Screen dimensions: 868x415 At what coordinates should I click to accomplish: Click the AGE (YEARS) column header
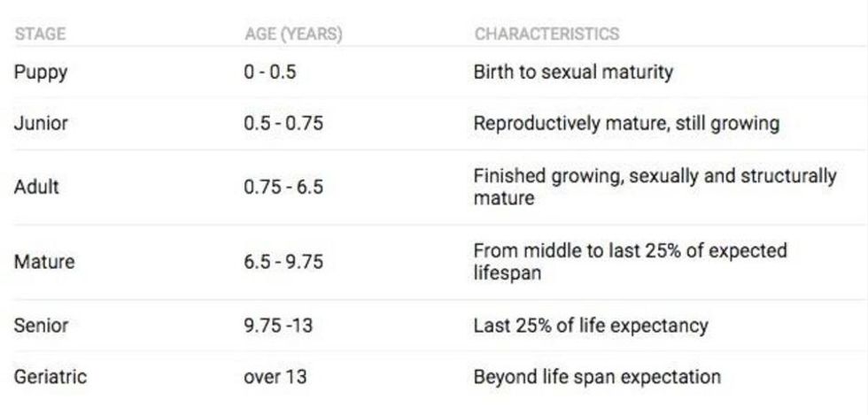[x=293, y=35]
